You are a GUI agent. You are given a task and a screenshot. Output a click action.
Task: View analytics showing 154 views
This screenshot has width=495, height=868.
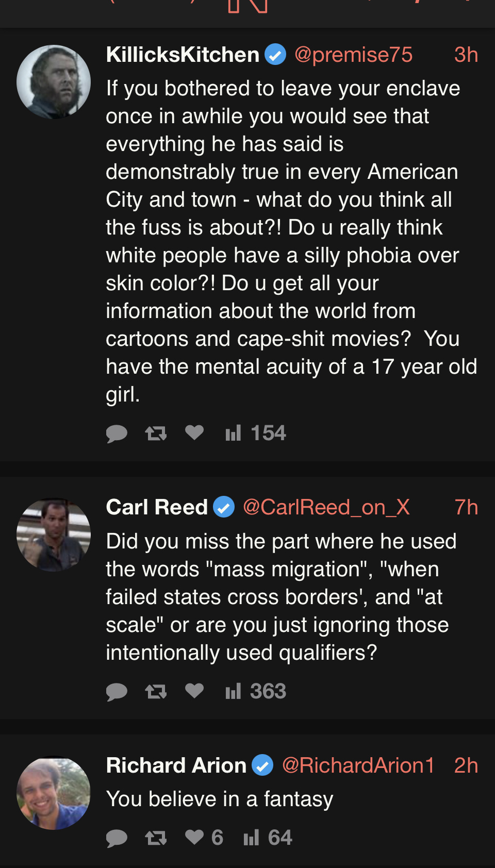coord(256,433)
